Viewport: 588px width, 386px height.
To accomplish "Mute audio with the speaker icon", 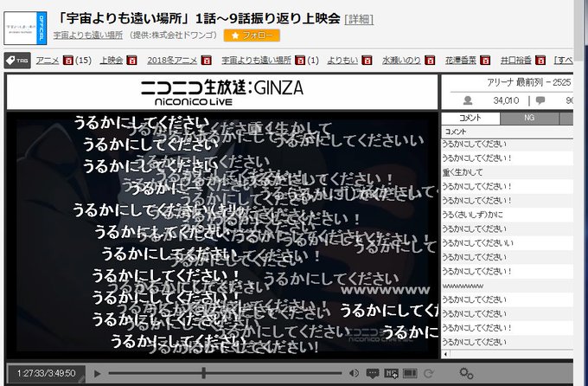I will click(x=354, y=373).
